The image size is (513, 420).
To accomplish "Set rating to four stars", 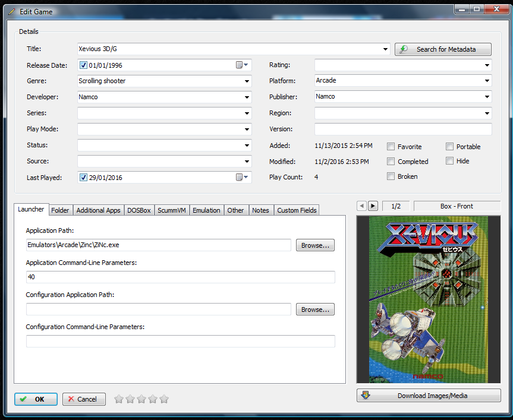I will (153, 399).
